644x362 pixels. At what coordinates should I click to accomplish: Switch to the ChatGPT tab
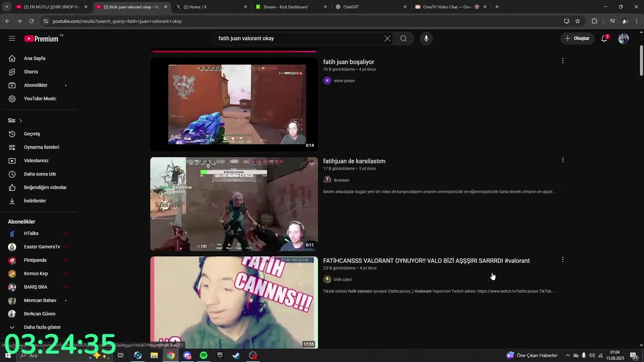pyautogui.click(x=371, y=7)
